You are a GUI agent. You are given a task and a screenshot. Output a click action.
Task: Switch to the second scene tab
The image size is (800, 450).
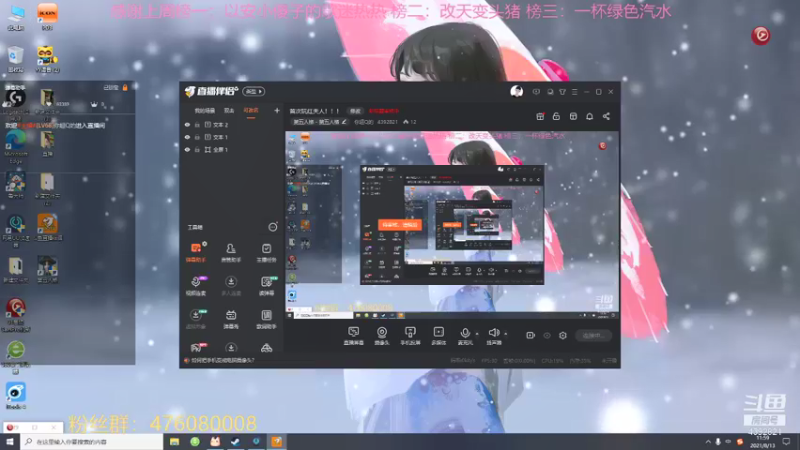(229, 111)
